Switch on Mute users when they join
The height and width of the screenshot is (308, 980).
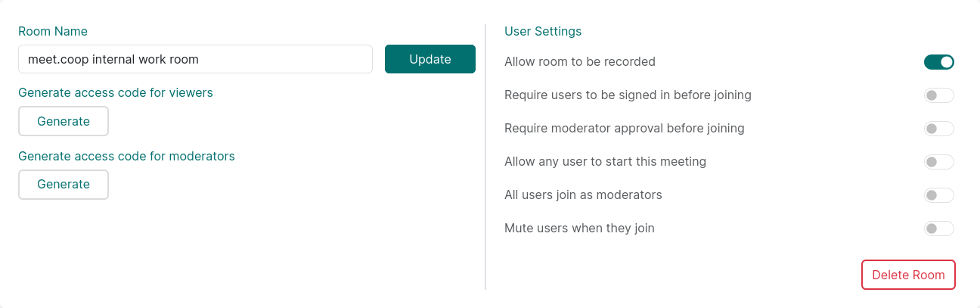[x=938, y=229]
